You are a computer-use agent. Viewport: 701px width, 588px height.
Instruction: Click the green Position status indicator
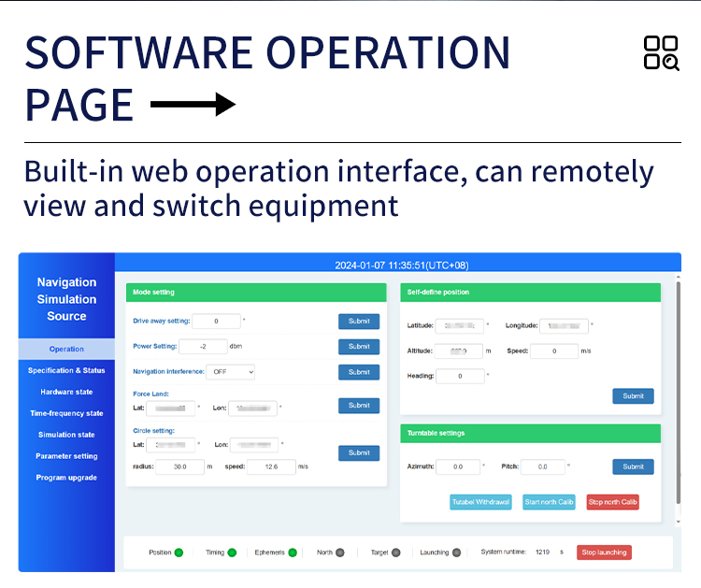(x=179, y=552)
